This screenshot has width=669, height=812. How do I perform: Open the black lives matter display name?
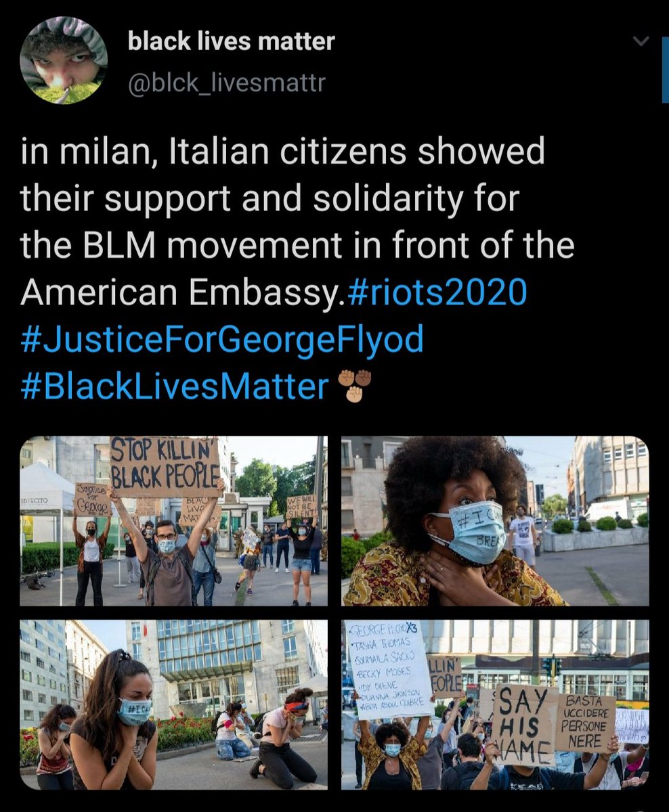pyautogui.click(x=232, y=42)
